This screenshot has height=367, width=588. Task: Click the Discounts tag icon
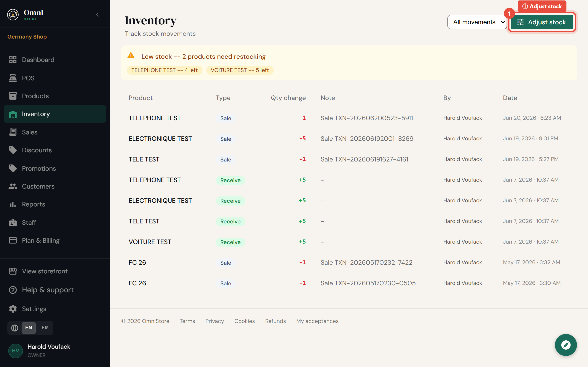tap(13, 150)
